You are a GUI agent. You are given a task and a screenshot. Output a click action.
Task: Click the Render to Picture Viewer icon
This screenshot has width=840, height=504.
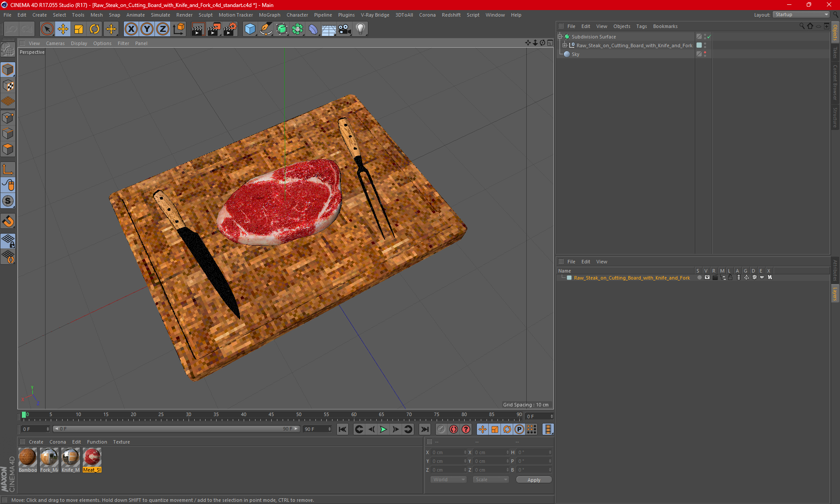[x=213, y=29]
